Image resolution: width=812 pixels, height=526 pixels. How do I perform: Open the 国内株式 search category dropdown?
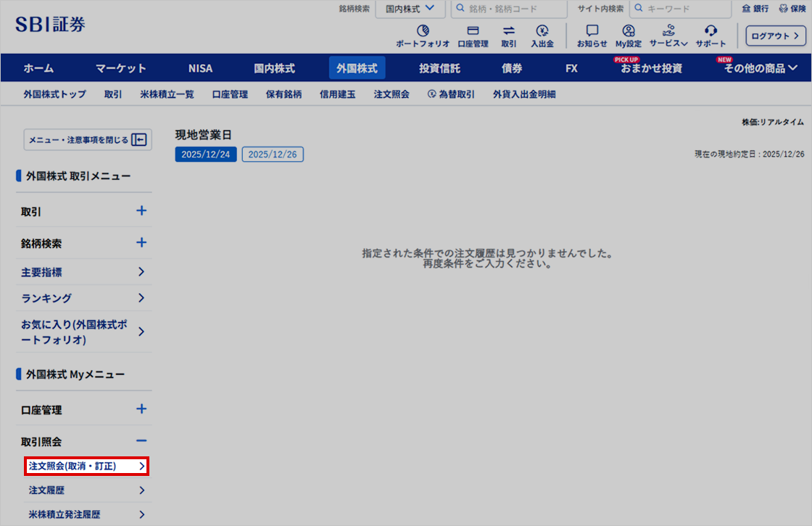410,9
